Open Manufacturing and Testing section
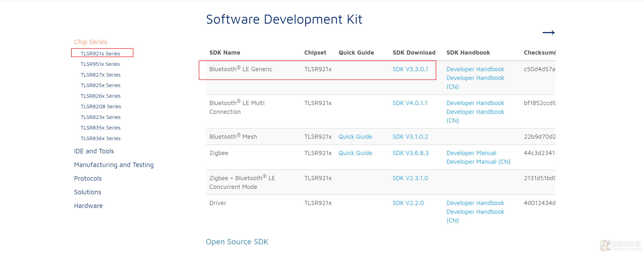Image resolution: width=644 pixels, height=253 pixels. pyautogui.click(x=114, y=165)
